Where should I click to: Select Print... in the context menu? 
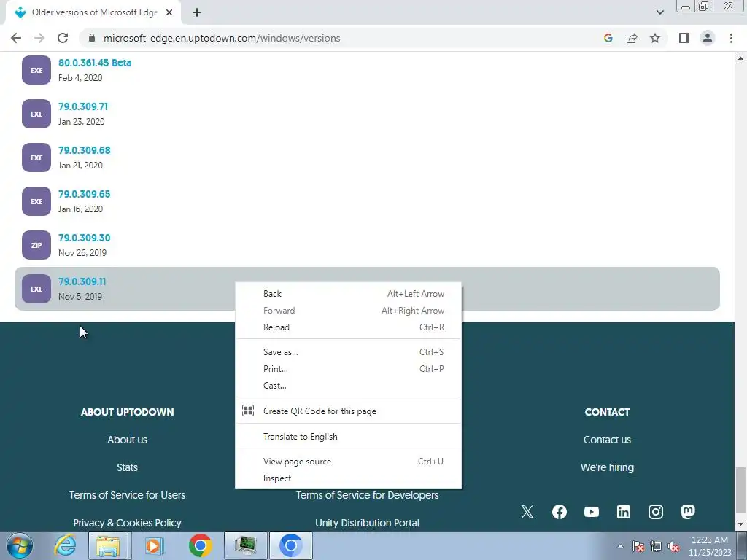click(348, 368)
